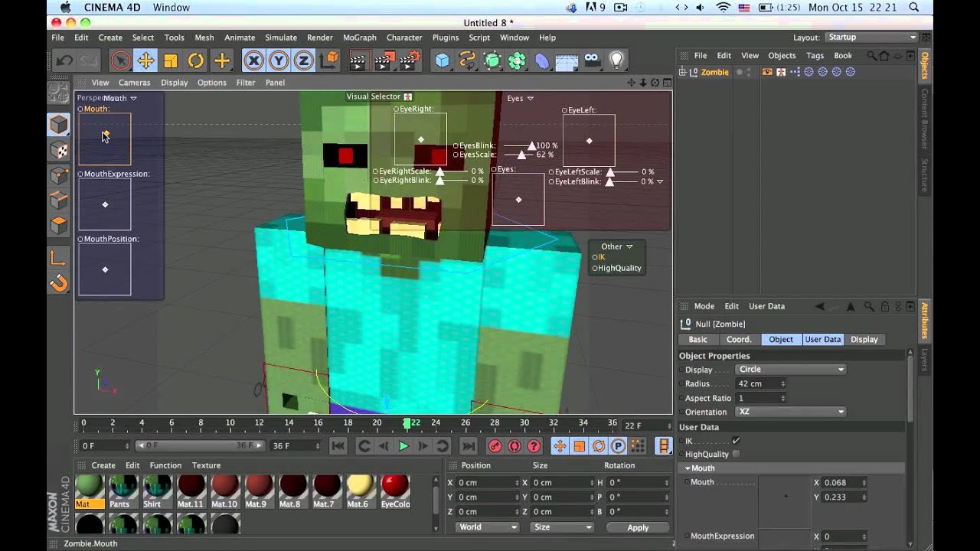Open the Cameras menu in viewport
The width and height of the screenshot is (980, 551).
[134, 83]
